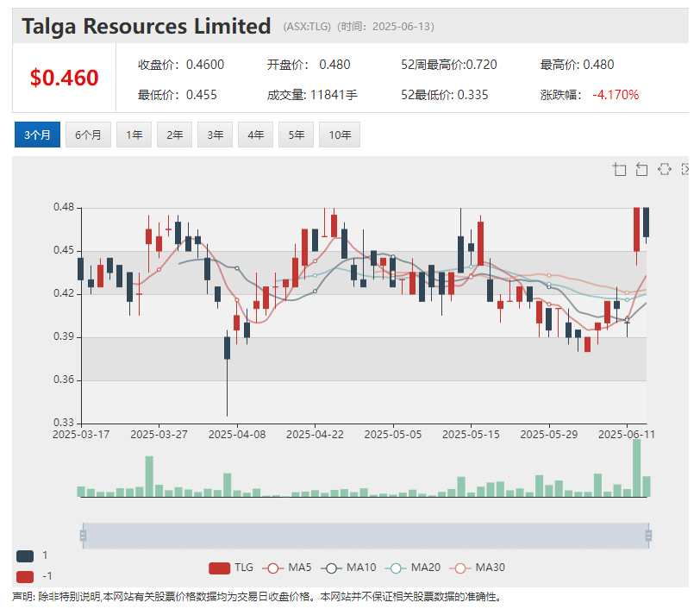Click the 2025-06-11 x-axis label
This screenshot has height=615, width=700.
[627, 435]
